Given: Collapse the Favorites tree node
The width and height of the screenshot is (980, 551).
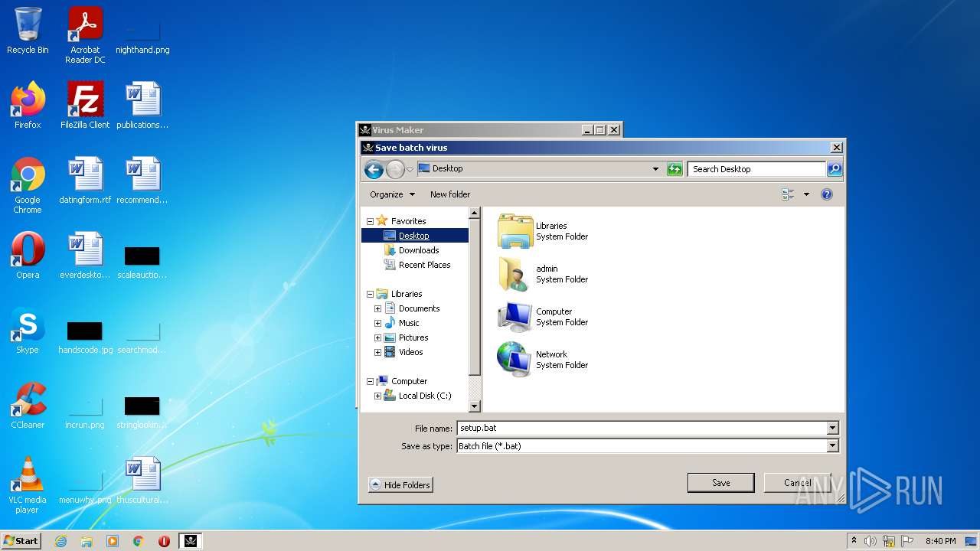Looking at the screenshot, I should pos(370,221).
